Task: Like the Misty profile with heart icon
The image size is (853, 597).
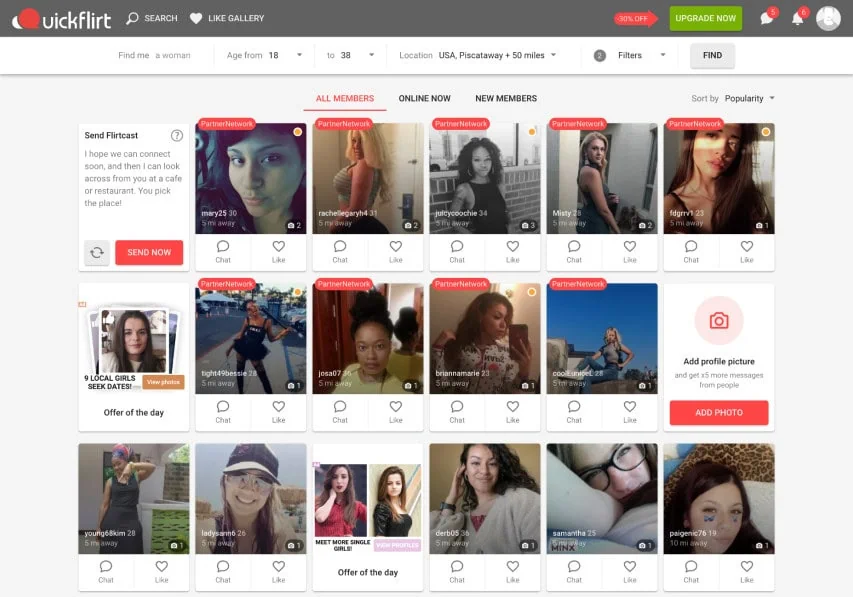Action: [629, 251]
